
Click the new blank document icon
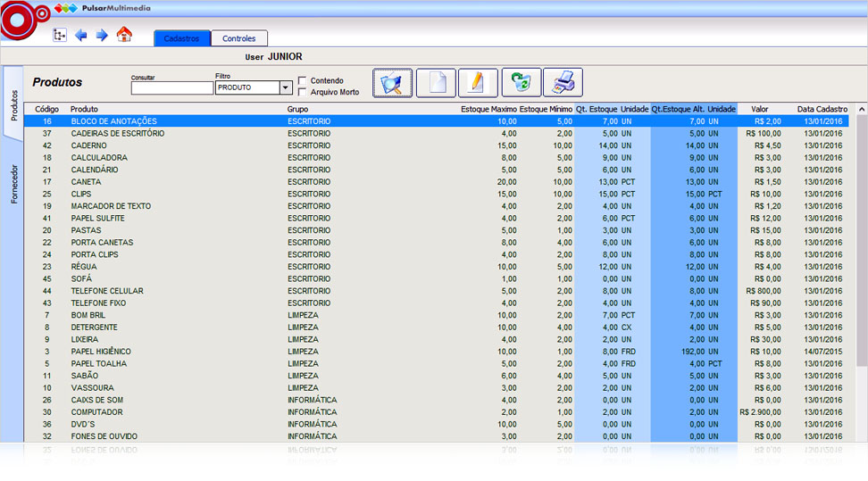point(436,83)
